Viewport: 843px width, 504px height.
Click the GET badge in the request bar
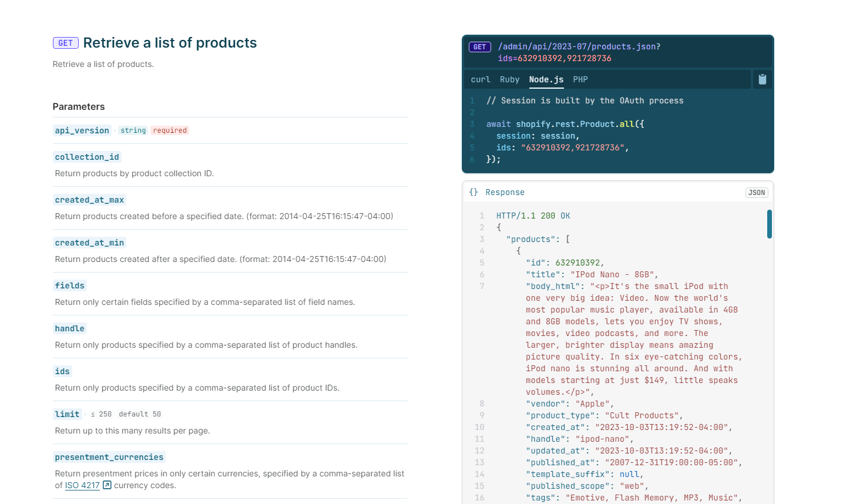coord(479,47)
